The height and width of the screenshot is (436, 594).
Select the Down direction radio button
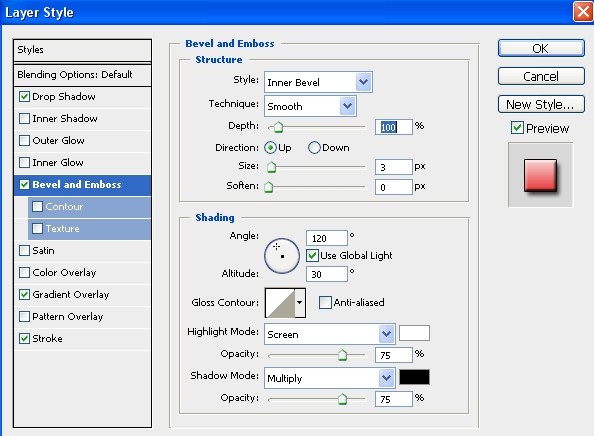point(314,147)
